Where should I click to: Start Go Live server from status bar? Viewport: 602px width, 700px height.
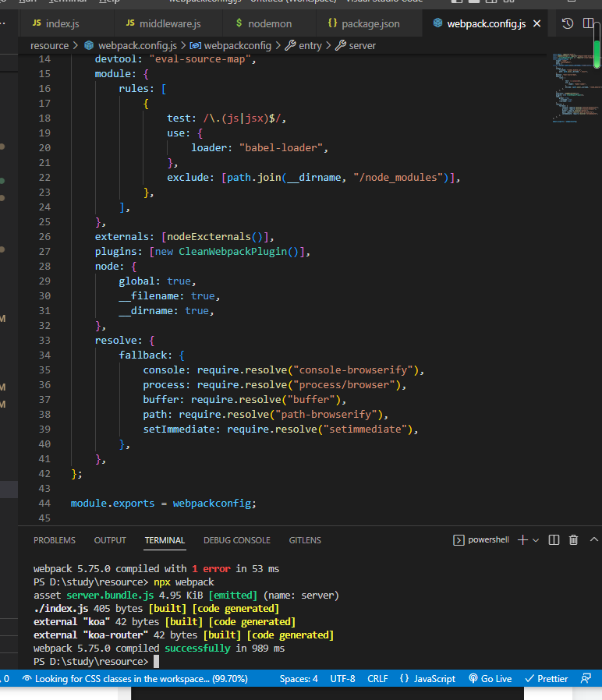click(490, 679)
